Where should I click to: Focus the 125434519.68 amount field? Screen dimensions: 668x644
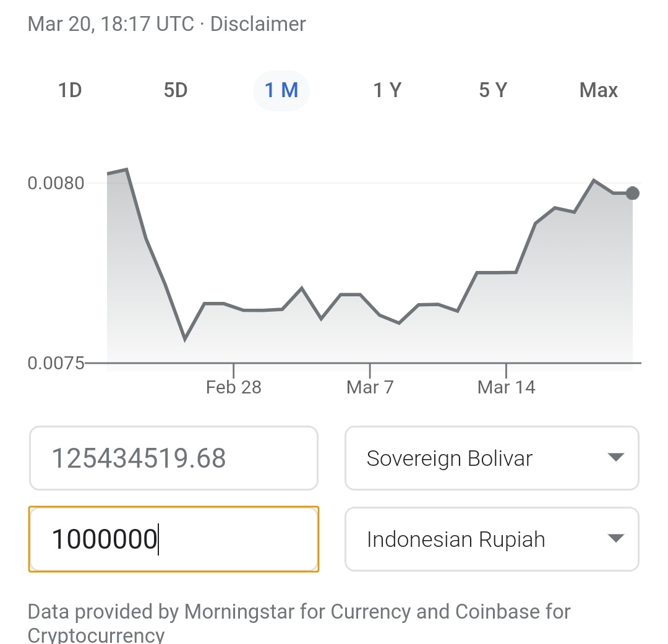point(174,458)
